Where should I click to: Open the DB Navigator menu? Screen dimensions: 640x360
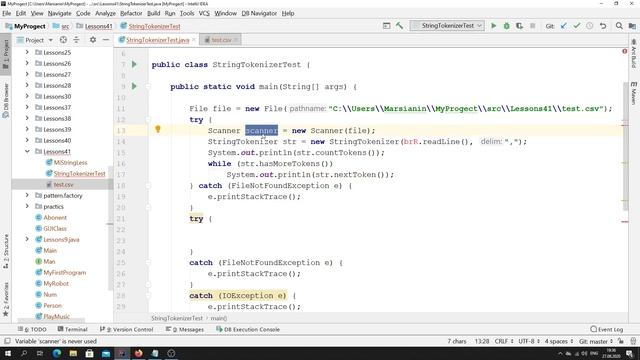(259, 13)
